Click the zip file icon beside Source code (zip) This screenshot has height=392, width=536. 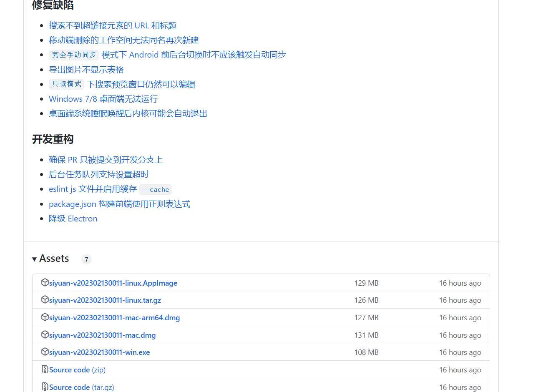pyautogui.click(x=45, y=369)
